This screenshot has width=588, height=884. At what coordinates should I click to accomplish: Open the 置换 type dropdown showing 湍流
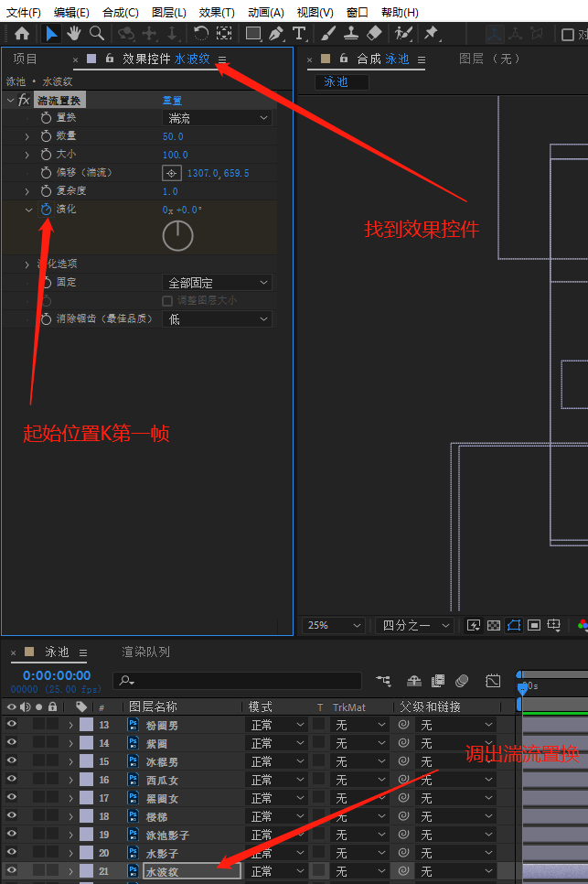tap(218, 118)
